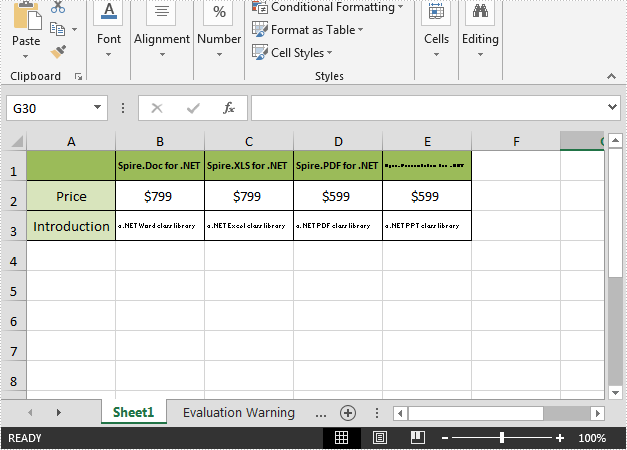627x450 pixels.
Task: Click previous sheet navigation arrow
Action: (30, 412)
